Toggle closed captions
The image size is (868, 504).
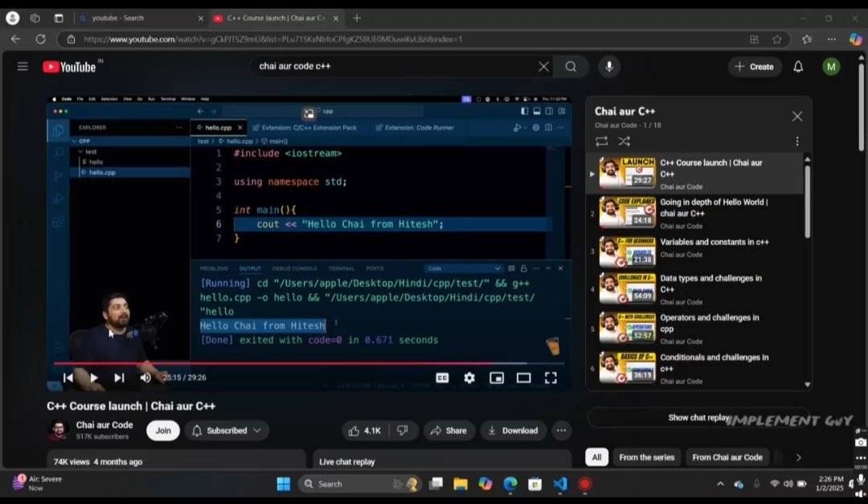click(x=442, y=378)
